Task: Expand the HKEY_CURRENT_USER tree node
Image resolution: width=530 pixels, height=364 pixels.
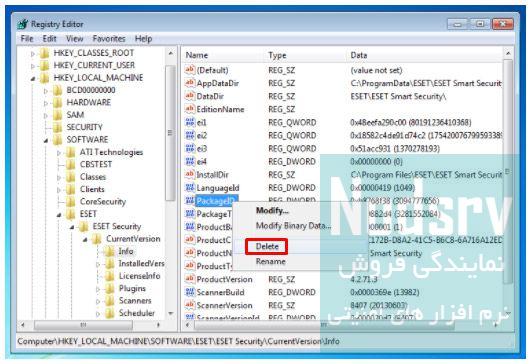Action: pyautogui.click(x=33, y=66)
